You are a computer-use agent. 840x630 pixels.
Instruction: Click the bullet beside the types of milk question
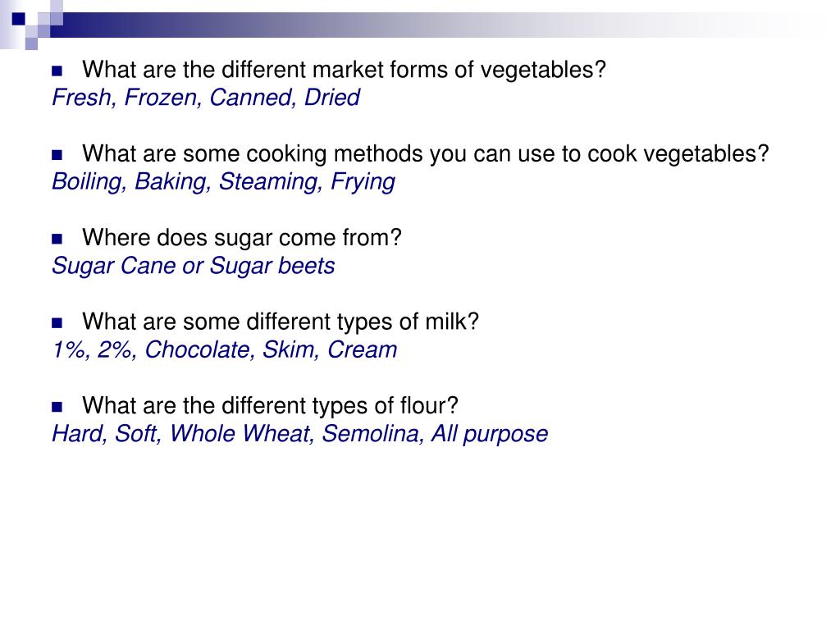57,323
